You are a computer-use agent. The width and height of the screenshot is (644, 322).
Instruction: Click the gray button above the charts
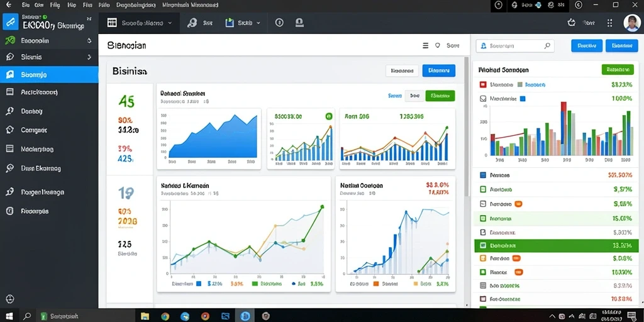click(x=415, y=96)
